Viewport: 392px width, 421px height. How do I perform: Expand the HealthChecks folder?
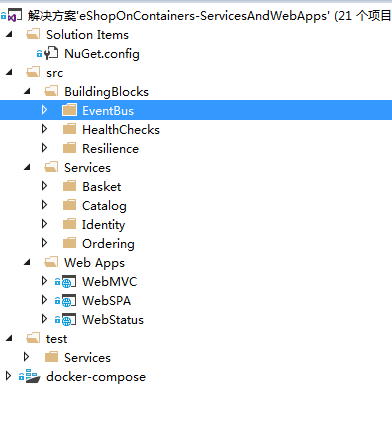pos(44,129)
